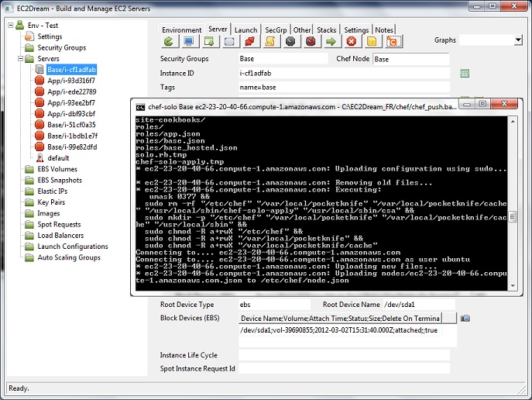Switch to the Other tab

coord(302,30)
